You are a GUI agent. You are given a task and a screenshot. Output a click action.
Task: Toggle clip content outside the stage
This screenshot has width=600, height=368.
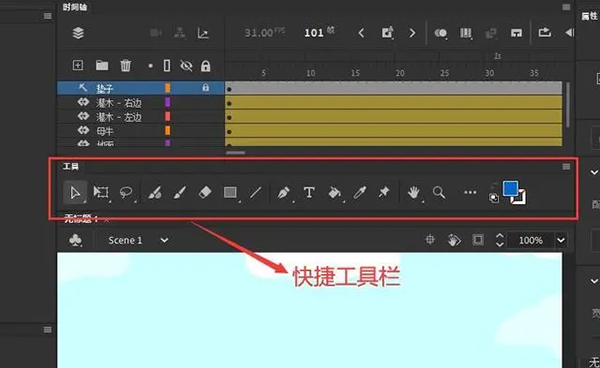(478, 240)
